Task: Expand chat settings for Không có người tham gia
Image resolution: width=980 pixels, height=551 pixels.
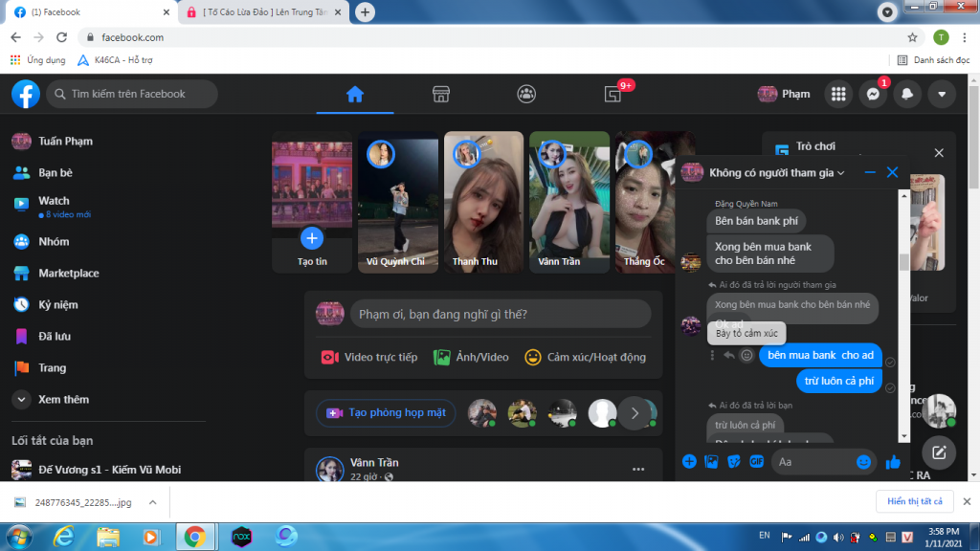Action: point(840,173)
